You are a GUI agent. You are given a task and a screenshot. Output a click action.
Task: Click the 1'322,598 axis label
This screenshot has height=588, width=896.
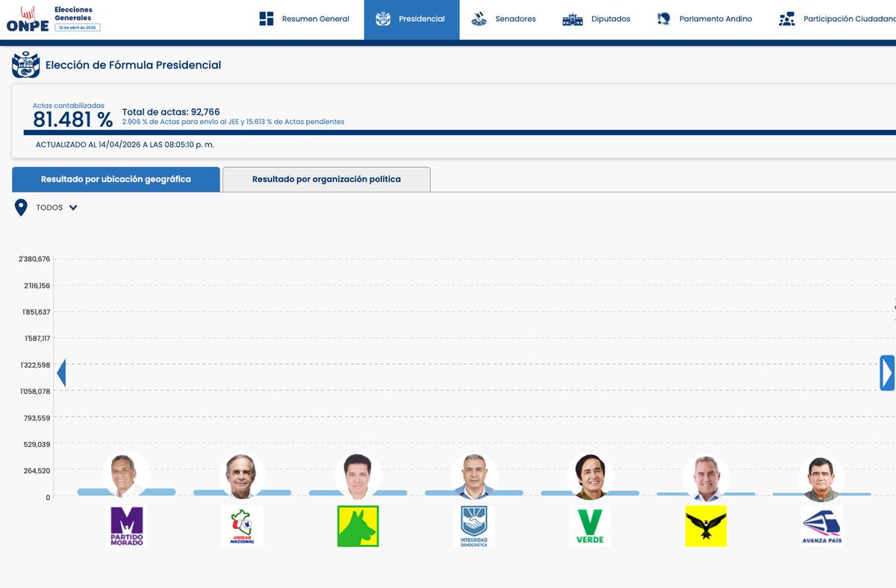click(35, 365)
